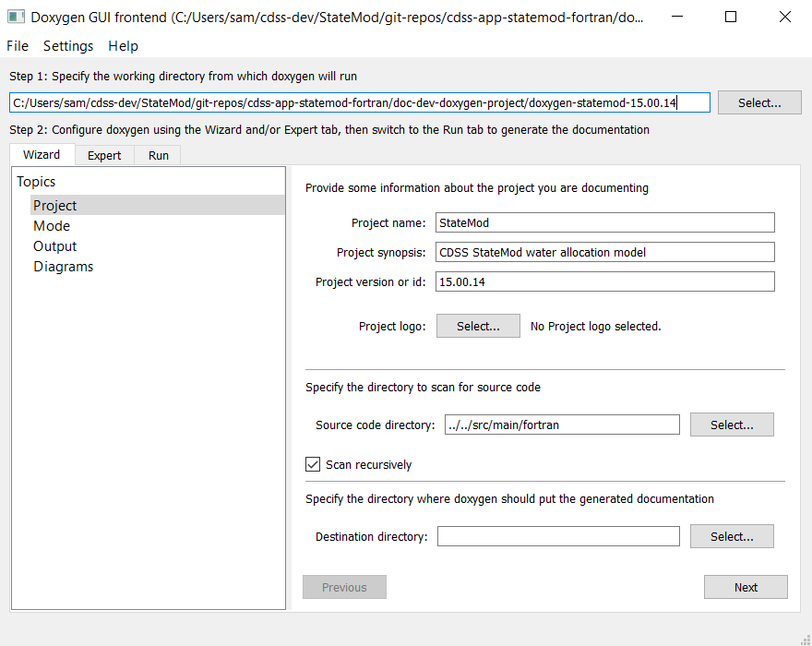Click the Project synopsis field

click(605, 252)
